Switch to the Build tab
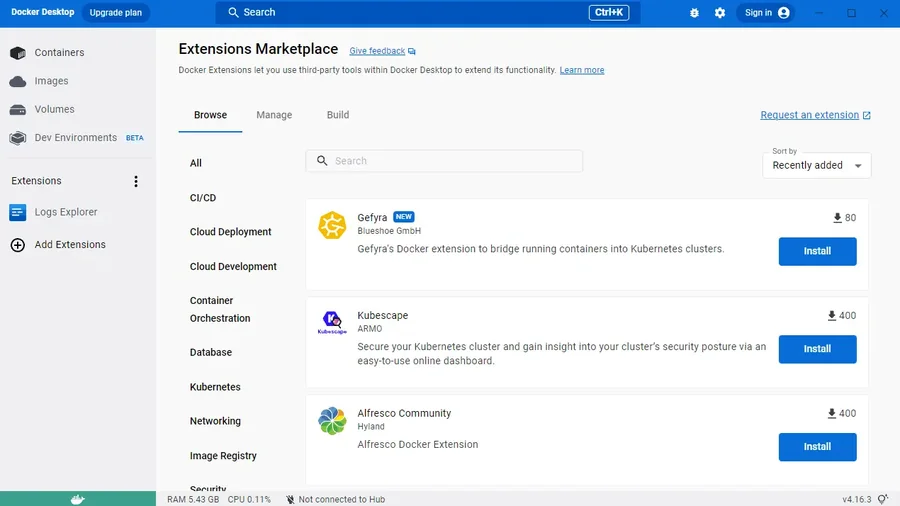The width and height of the screenshot is (900, 506). [338, 115]
